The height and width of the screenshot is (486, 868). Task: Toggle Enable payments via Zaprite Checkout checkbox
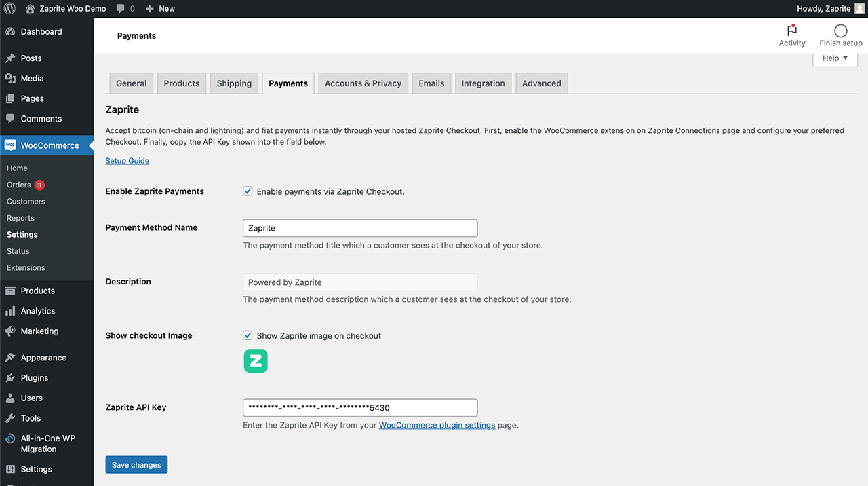coord(248,191)
